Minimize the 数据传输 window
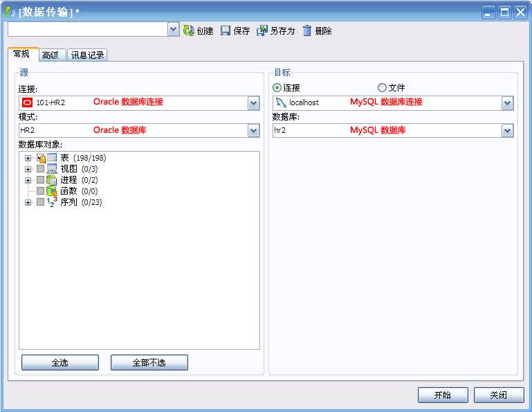The height and width of the screenshot is (412, 532). 488,12
